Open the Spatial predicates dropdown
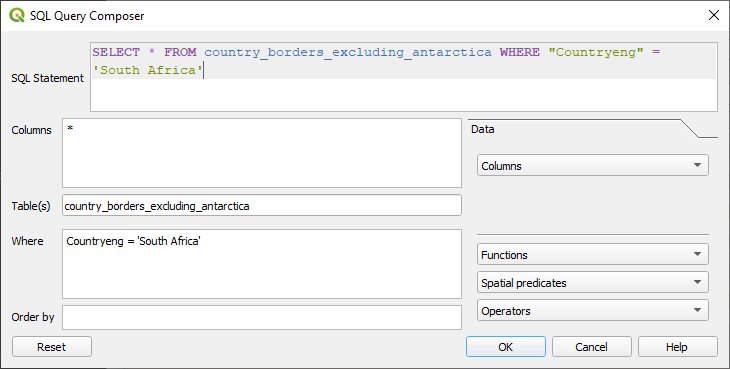This screenshot has width=730, height=369. coord(593,282)
